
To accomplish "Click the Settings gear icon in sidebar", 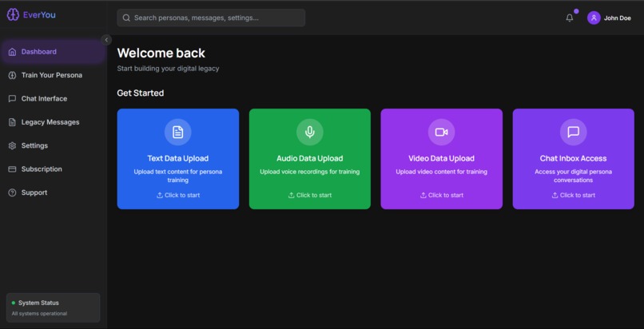I will point(12,145).
